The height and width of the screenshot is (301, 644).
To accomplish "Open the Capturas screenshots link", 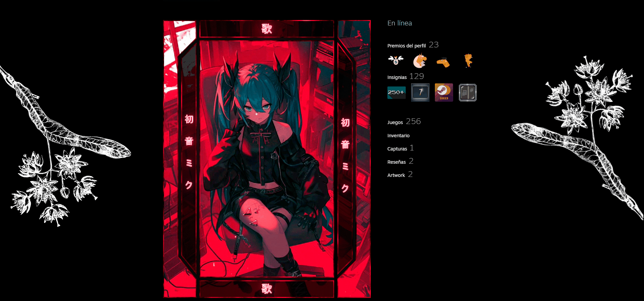I will [x=397, y=149].
